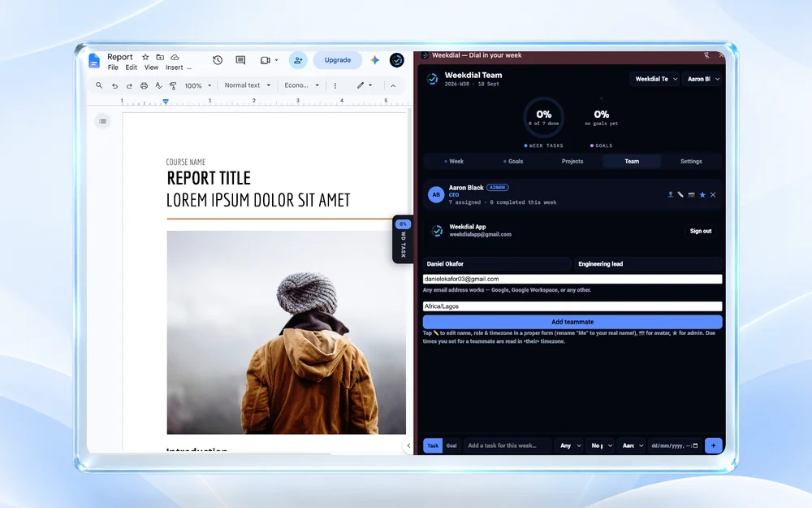The height and width of the screenshot is (508, 812).
Task: Run spelling and grammar check
Action: tap(158, 85)
